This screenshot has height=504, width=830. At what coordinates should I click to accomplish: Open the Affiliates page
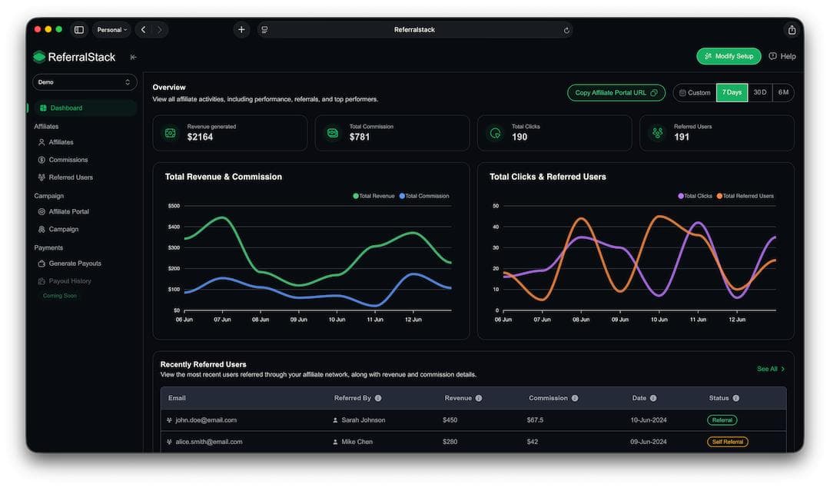[55, 142]
